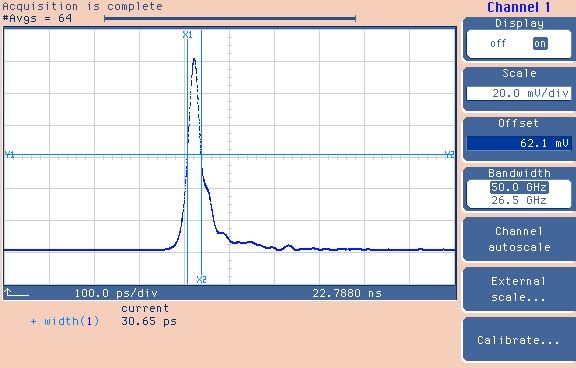Screen dimensions: 576x368
Task: Click the memory bar above the waveform
Action: click(x=230, y=18)
